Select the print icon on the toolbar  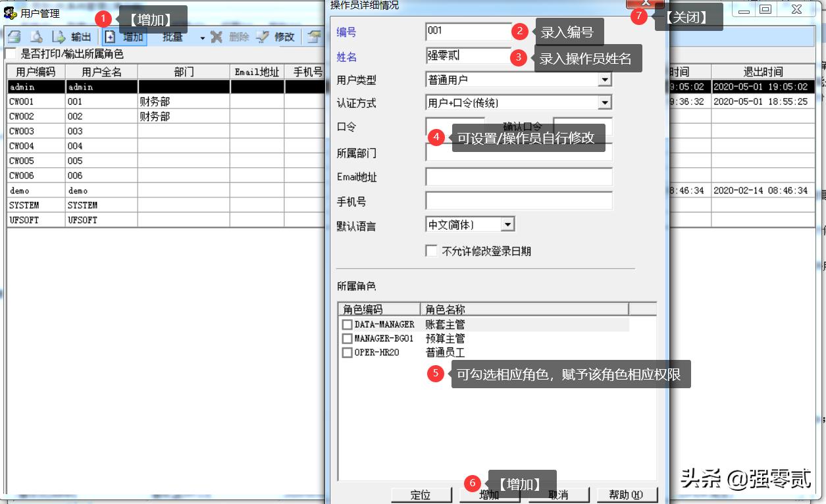pyautogui.click(x=14, y=36)
